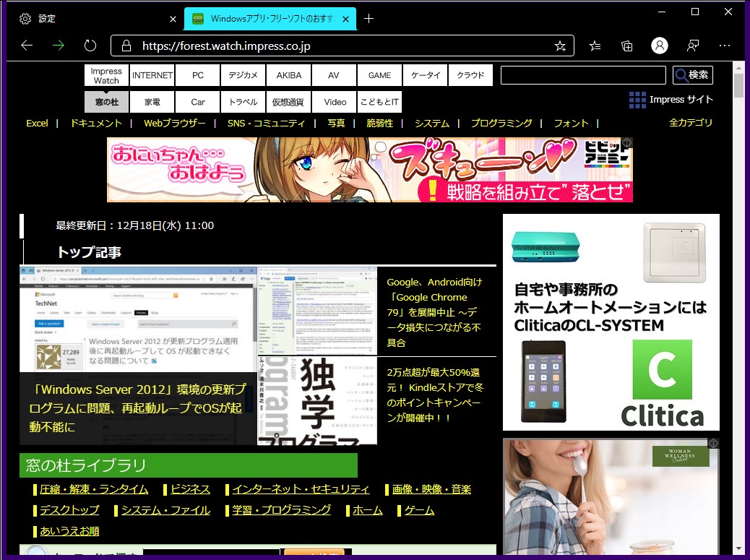750x560 pixels.
Task: Select the Windowsアプリ・フリーソフト tab
Action: [x=271, y=19]
